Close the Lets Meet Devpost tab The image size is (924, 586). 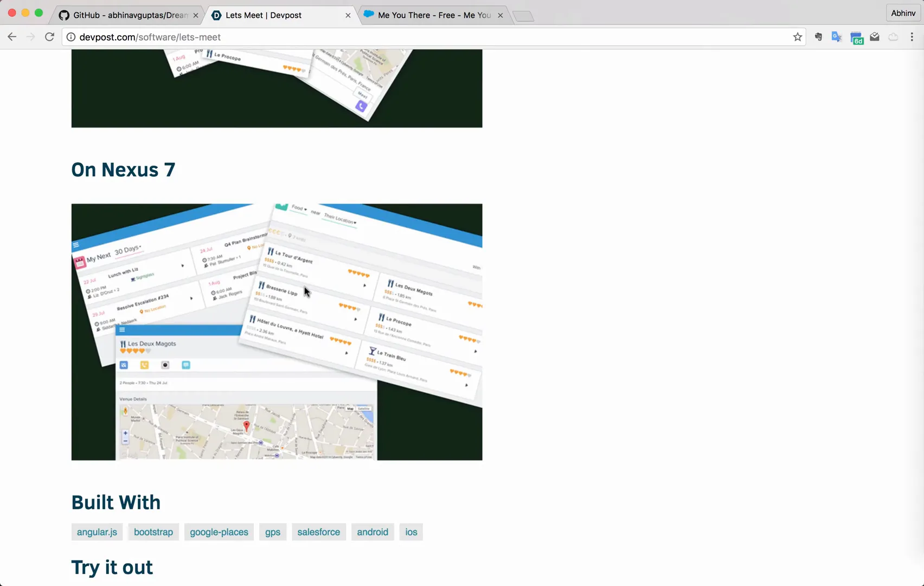[x=348, y=15]
